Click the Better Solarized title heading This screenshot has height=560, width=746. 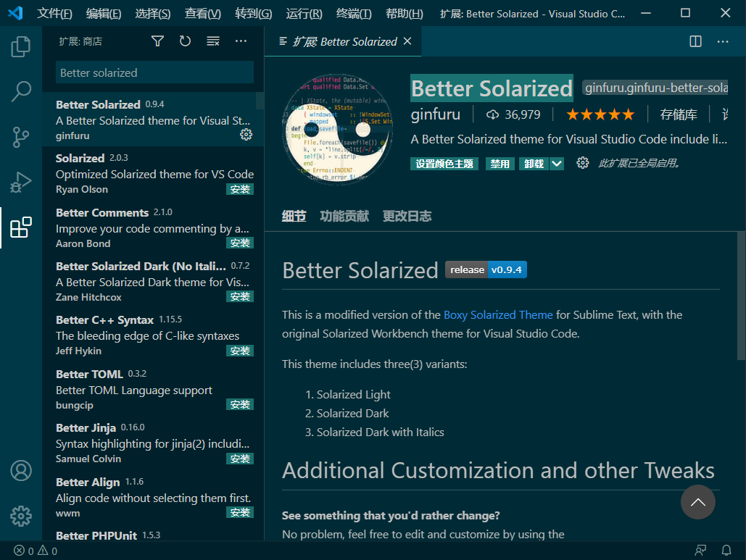coord(492,88)
